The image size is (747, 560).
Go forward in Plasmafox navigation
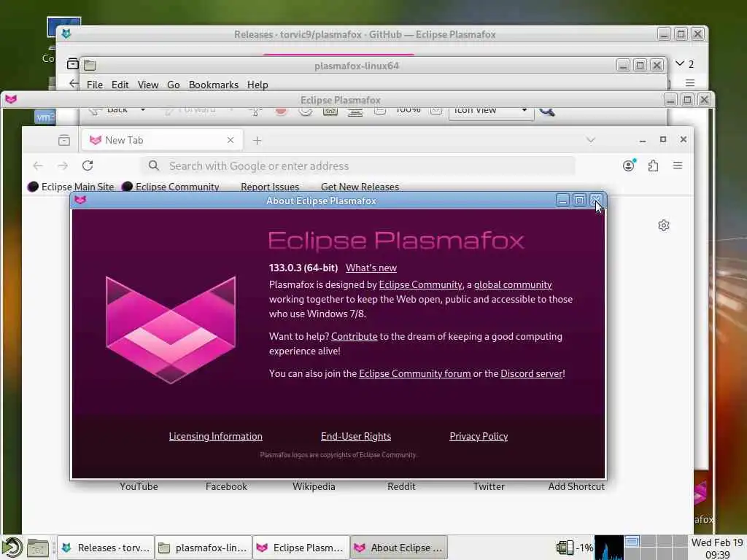coord(63,166)
